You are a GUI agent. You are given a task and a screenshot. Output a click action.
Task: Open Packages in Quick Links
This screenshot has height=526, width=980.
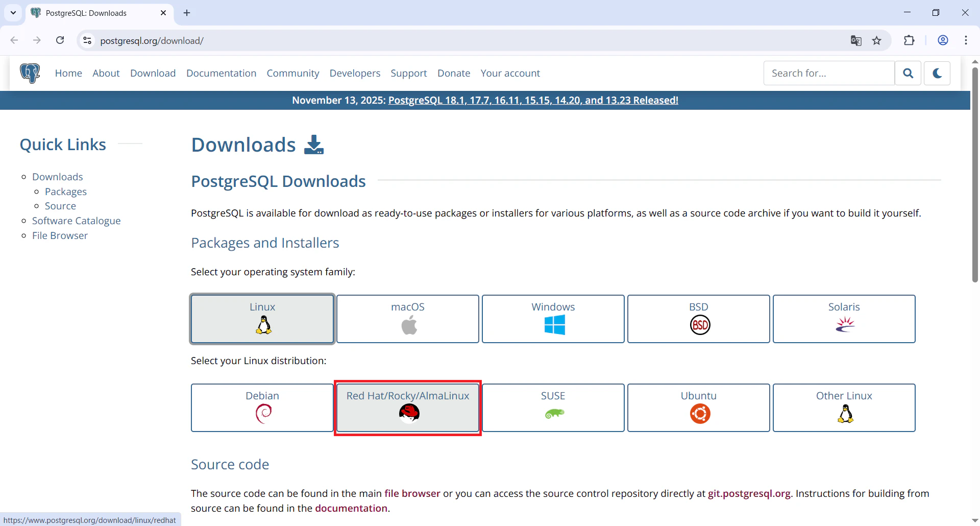[66, 192]
